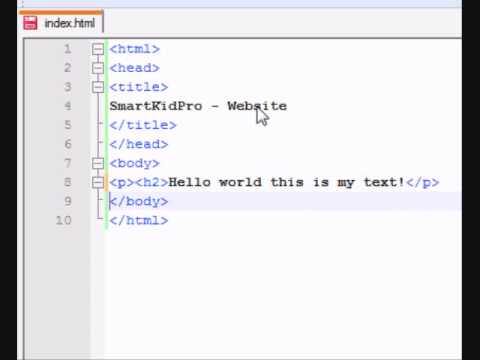Click line number 4 in the margin

68,106
